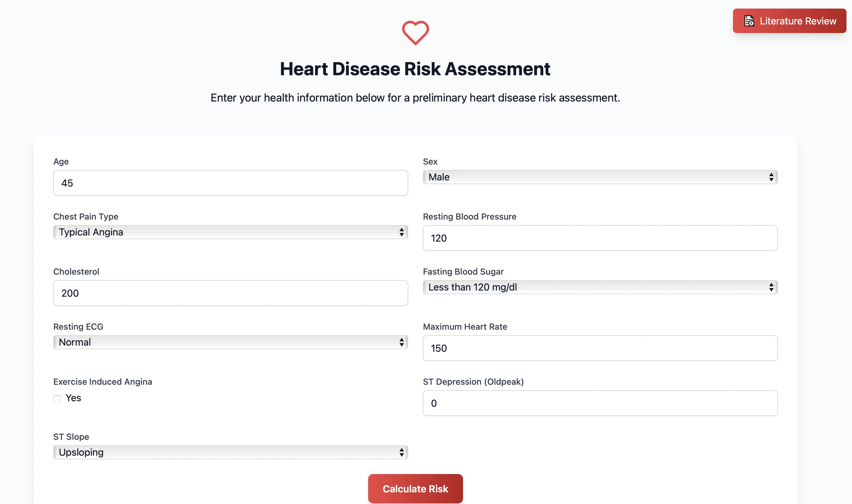Focus the Age input field
This screenshot has height=504, width=852.
tap(230, 183)
